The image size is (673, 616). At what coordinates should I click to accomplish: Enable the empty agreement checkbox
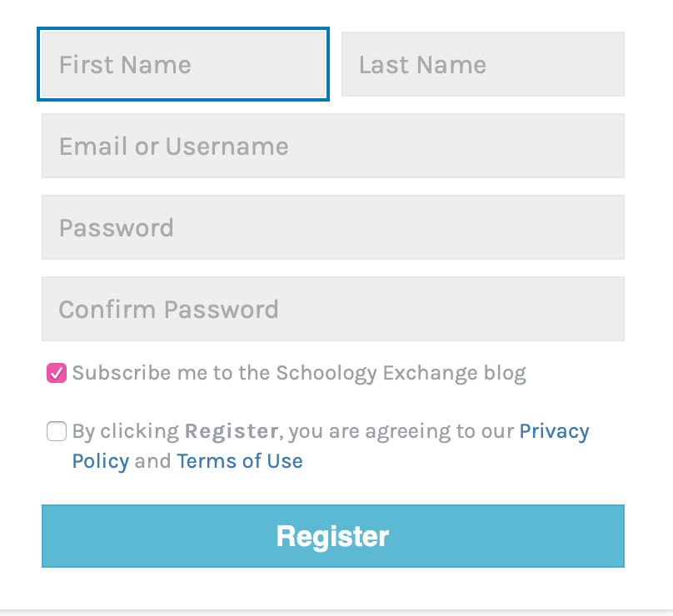pos(57,431)
